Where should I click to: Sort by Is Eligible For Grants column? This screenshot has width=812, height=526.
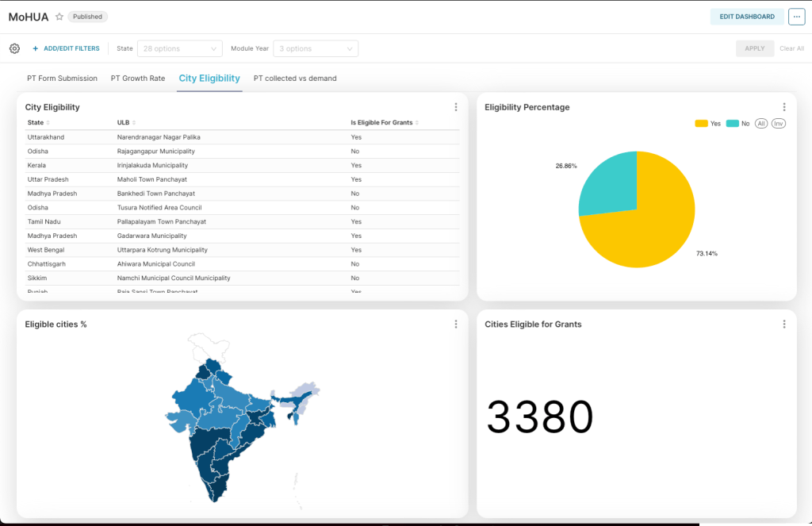tap(385, 123)
